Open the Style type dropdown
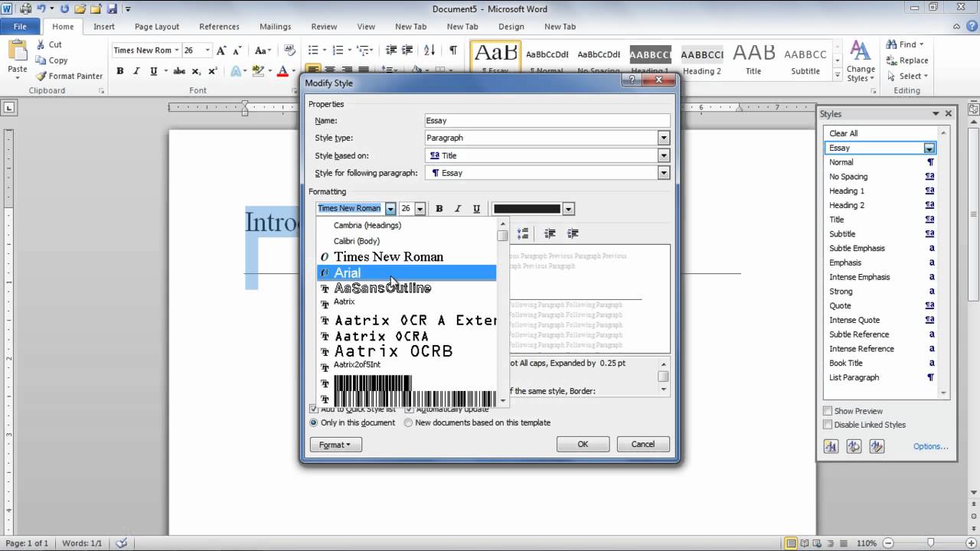This screenshot has height=551, width=980. (664, 138)
